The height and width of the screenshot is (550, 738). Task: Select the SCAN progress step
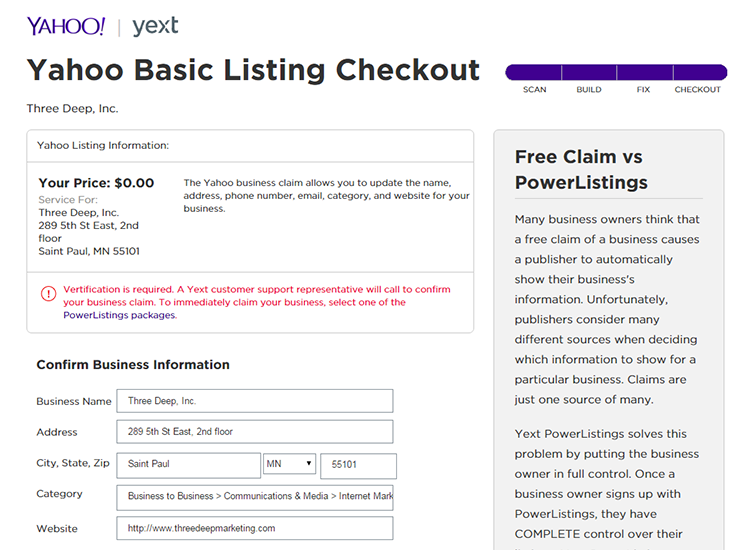click(534, 90)
